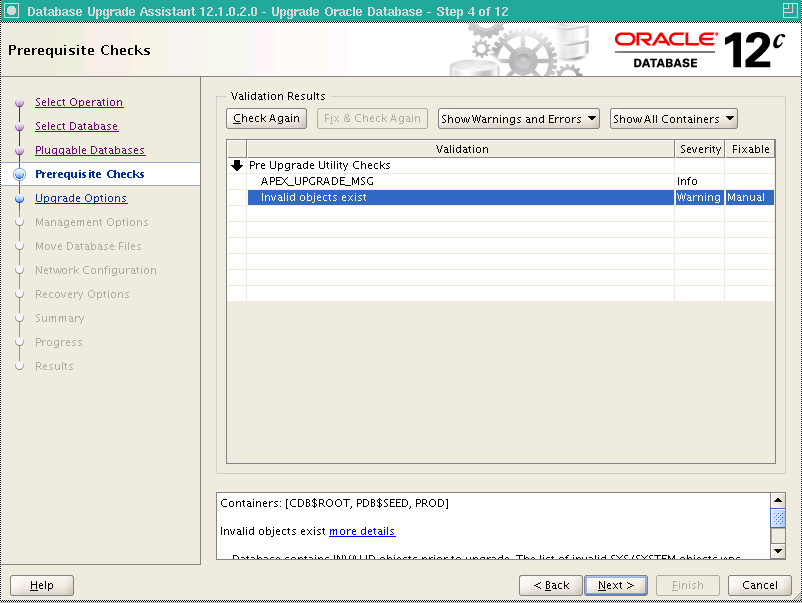
Task: Click the Recovery Options step label
Action: point(82,295)
